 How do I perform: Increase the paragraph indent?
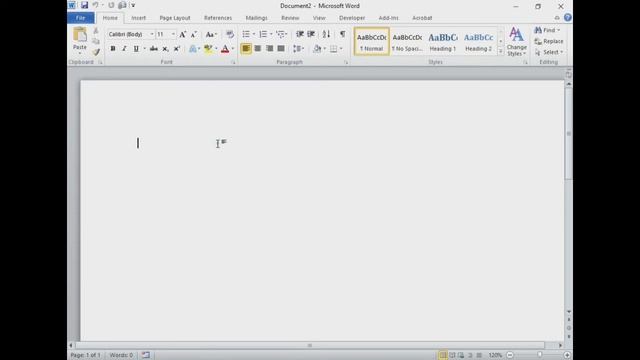[x=311, y=34]
